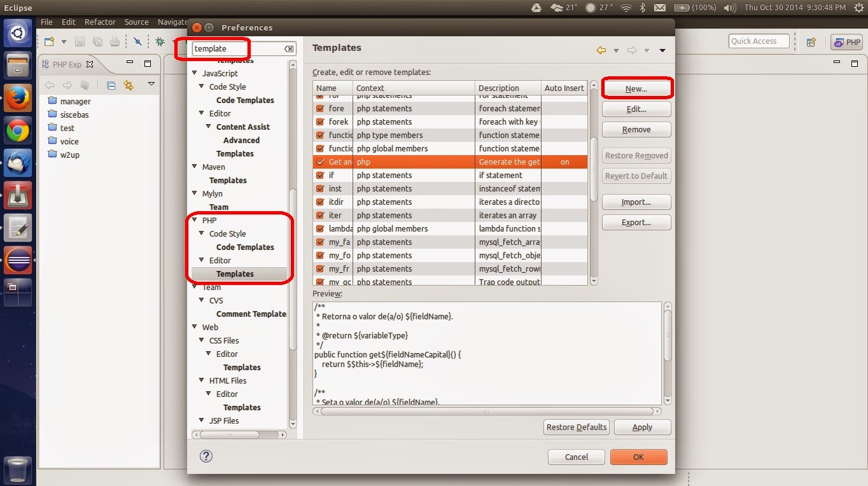The height and width of the screenshot is (486, 868).
Task: Switch to the PHP perspective button
Action: (x=847, y=43)
